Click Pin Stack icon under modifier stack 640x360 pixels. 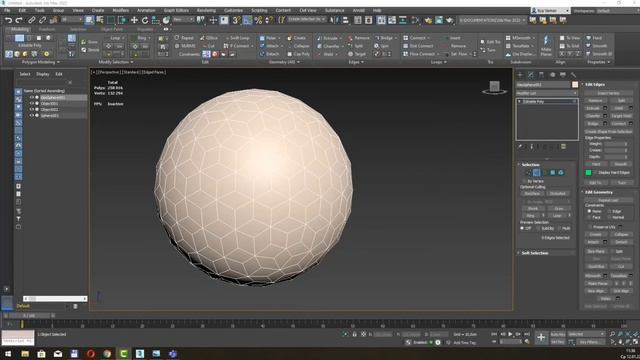pyautogui.click(x=520, y=147)
